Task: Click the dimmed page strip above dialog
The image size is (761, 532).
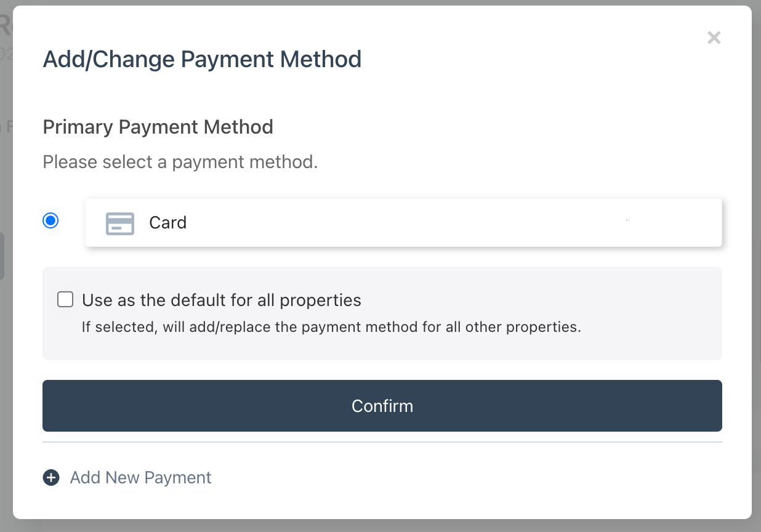Action: (x=380, y=2)
